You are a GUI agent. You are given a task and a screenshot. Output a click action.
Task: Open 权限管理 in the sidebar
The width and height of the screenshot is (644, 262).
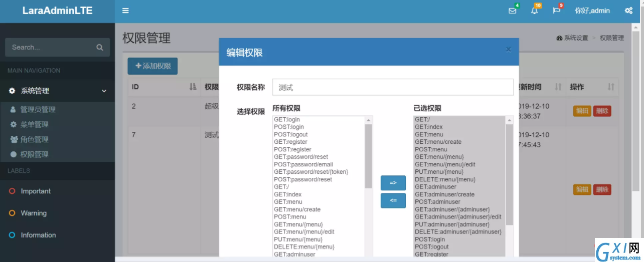(x=34, y=155)
